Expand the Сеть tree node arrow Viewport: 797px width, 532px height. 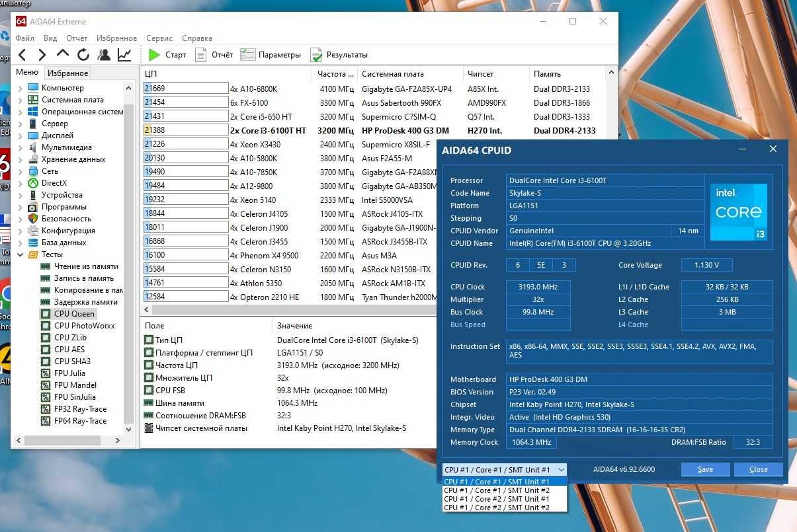pos(20,171)
